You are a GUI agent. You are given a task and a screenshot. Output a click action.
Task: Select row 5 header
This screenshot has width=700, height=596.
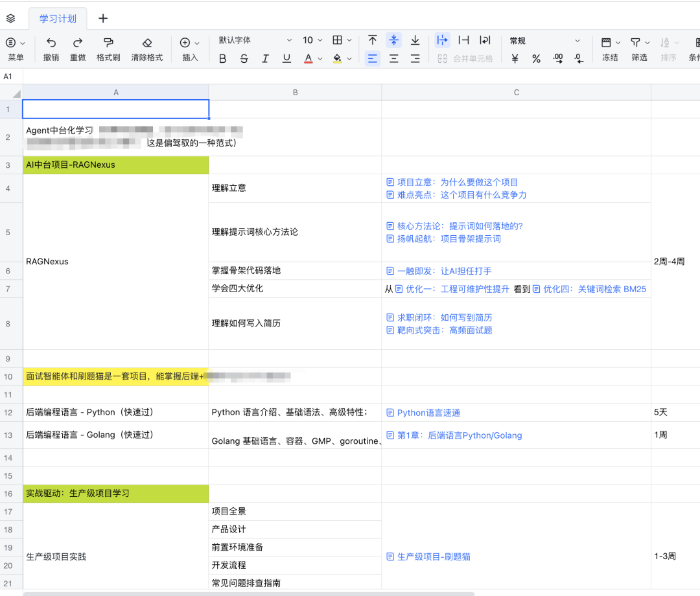[x=8, y=233]
